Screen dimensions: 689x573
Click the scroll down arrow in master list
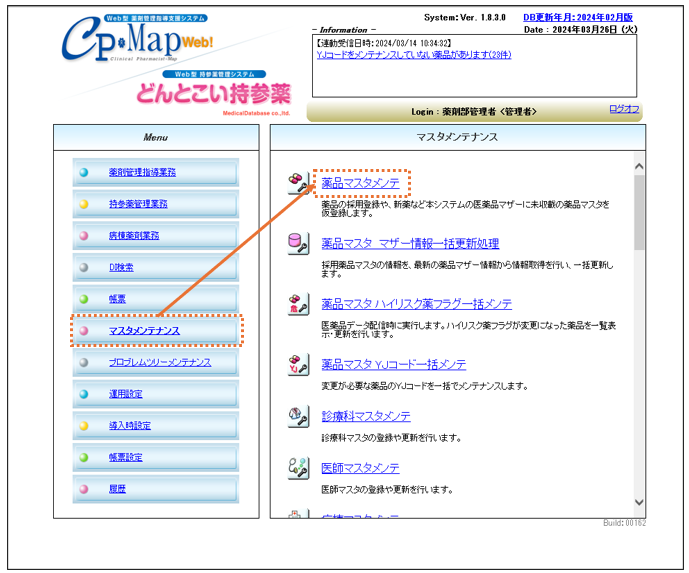click(639, 509)
